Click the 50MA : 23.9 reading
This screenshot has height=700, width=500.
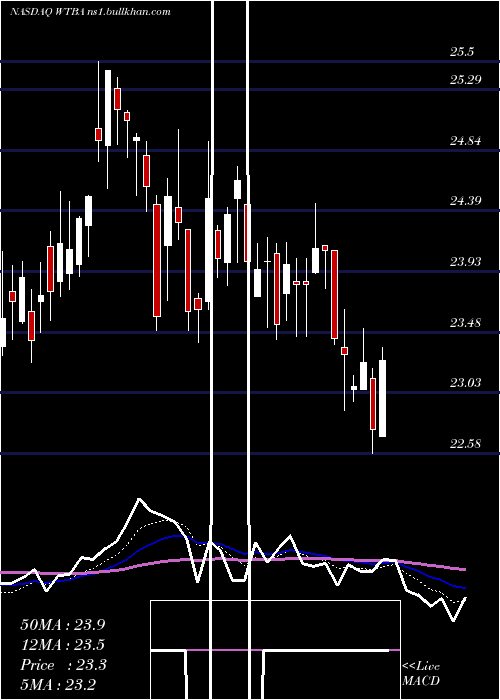pos(63,625)
